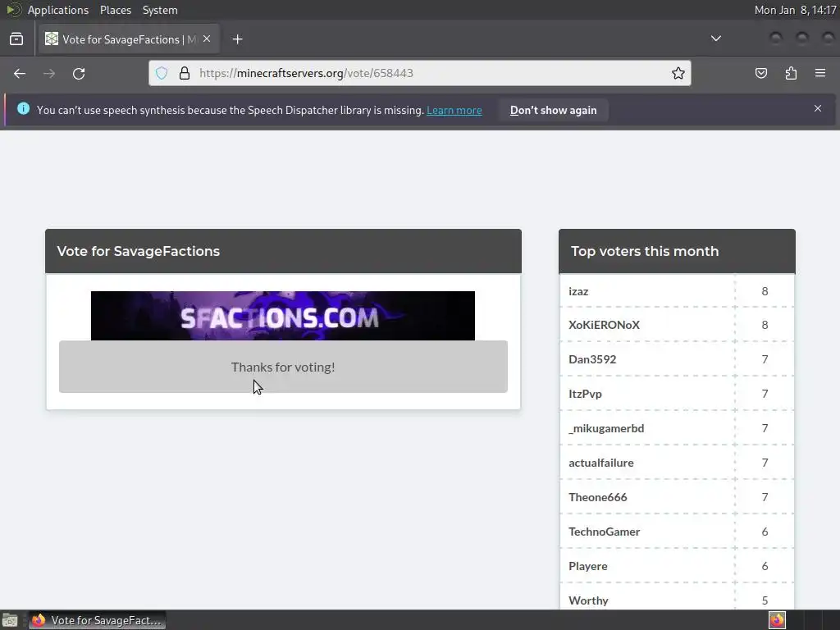Click top voter Playere
Screen dimensions: 840x630
pyautogui.click(x=587, y=566)
